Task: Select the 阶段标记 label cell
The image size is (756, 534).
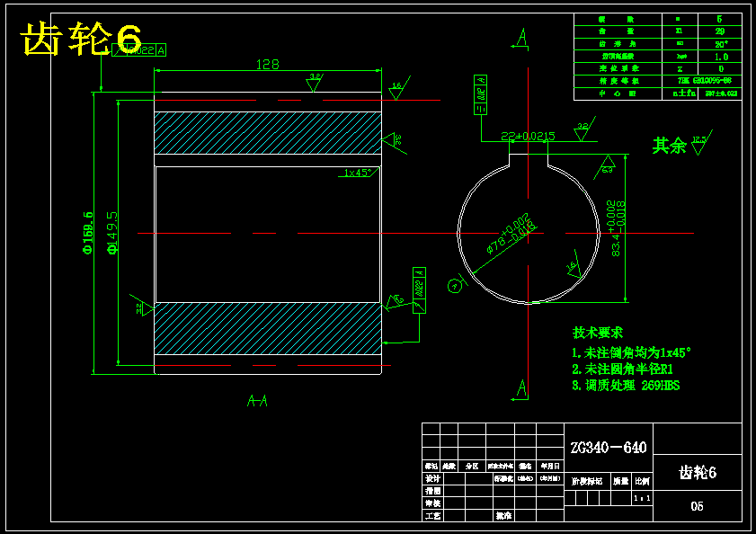Action: [587, 481]
